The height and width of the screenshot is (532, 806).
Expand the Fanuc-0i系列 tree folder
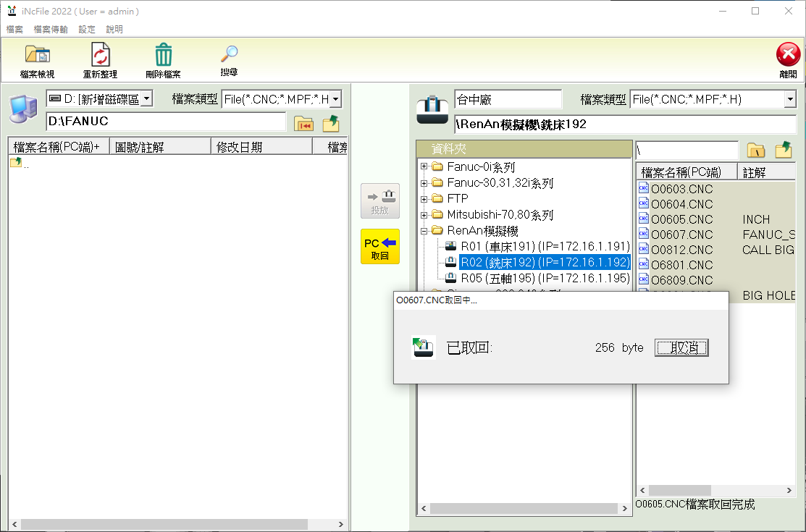[x=424, y=166]
